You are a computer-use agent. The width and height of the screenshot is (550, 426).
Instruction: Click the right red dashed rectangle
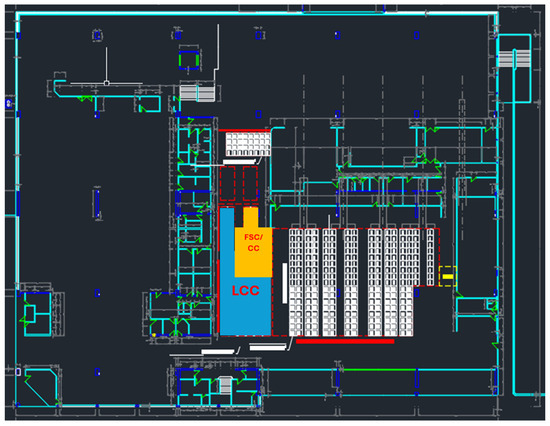click(250, 184)
